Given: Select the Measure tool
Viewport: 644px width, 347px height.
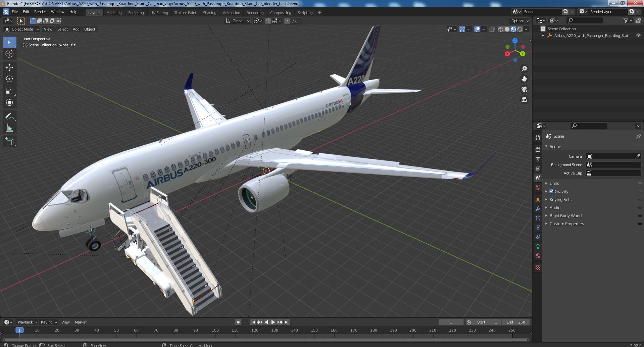Looking at the screenshot, I should point(9,128).
